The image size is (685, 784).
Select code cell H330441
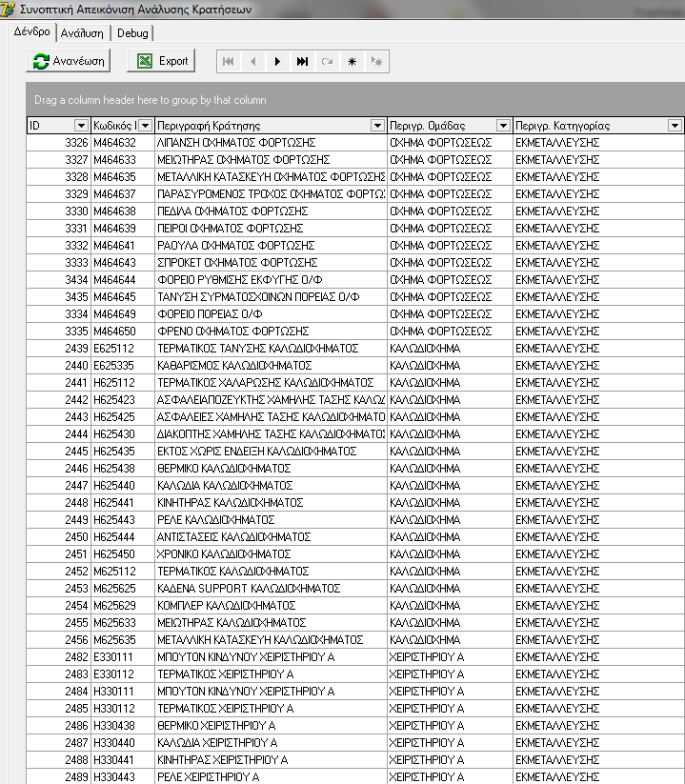(x=123, y=759)
